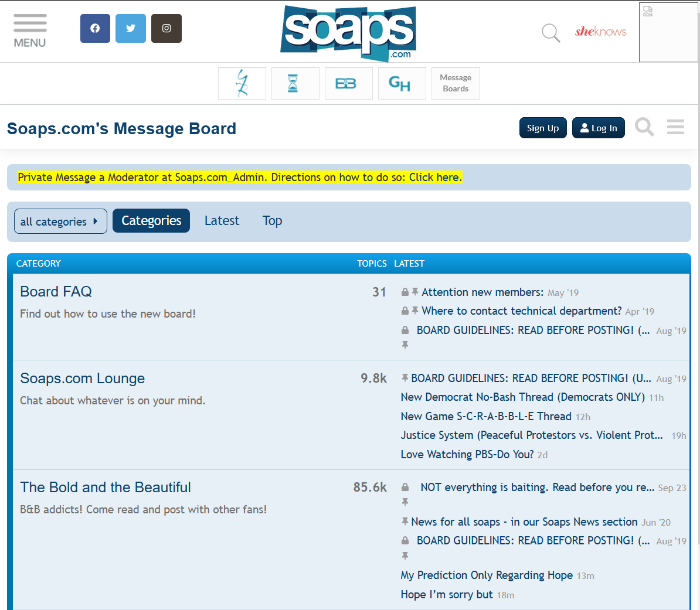
Task: Select the Bold and the Beautiful B&B icon
Action: (x=348, y=83)
